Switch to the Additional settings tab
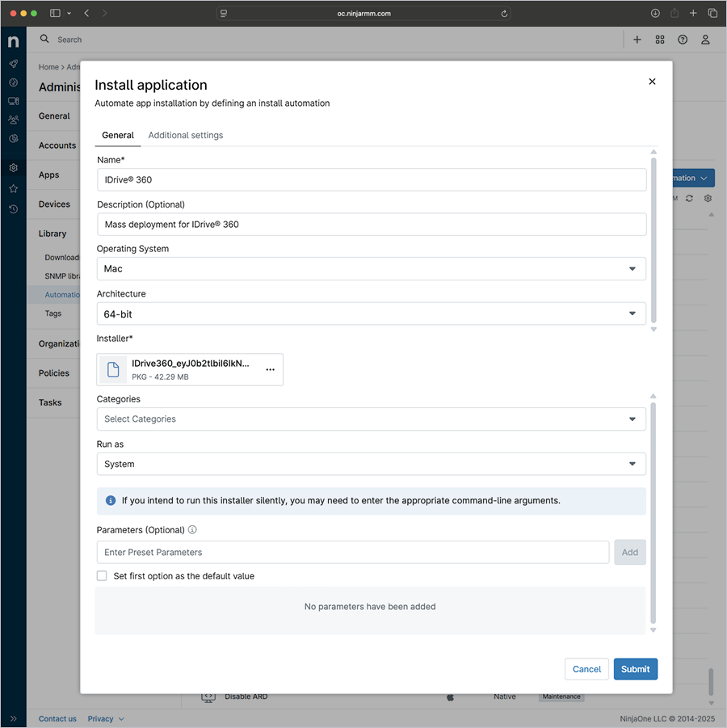Viewport: 727px width, 728px height. pos(186,136)
